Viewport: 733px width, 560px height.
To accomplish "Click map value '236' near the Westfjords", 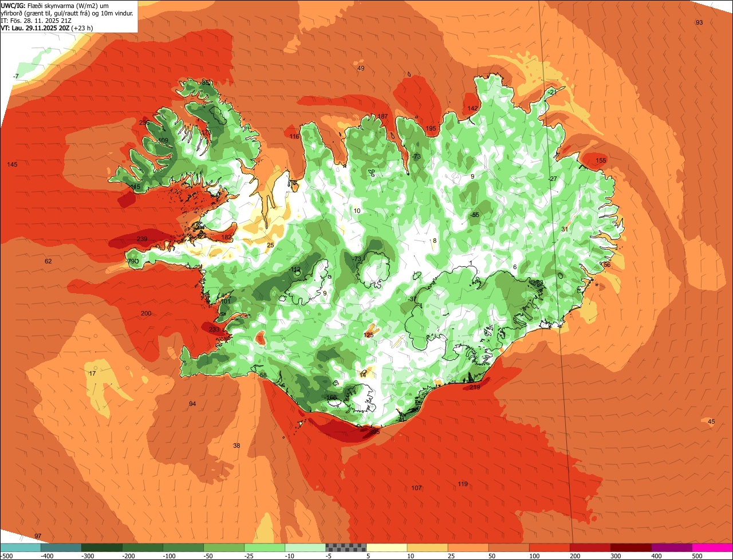I will click(144, 123).
